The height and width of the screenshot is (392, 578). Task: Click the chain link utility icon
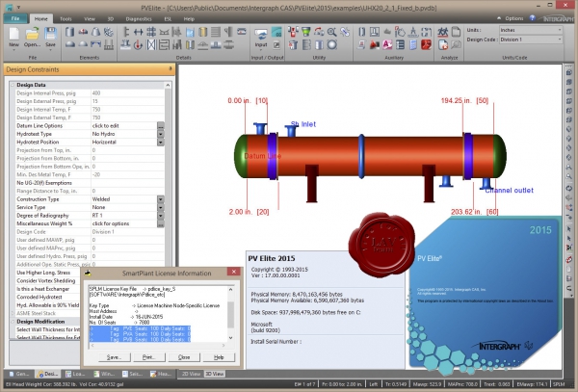pyautogui.click(x=345, y=32)
